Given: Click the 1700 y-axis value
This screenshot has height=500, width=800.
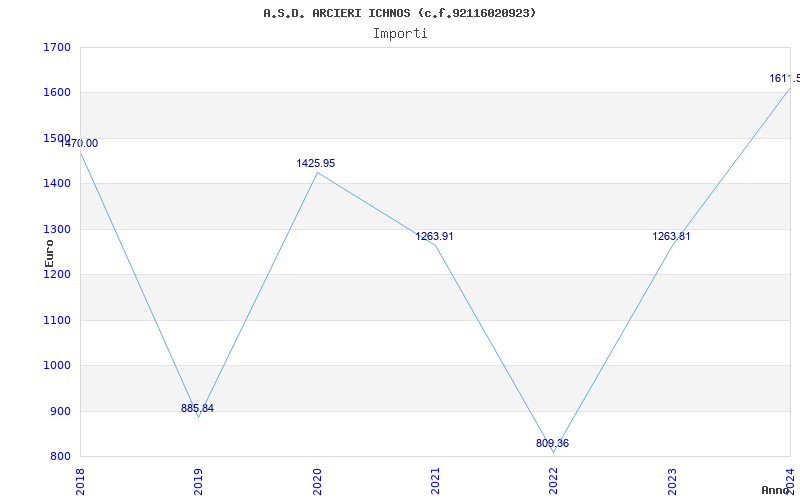Looking at the screenshot, I should pyautogui.click(x=57, y=47).
